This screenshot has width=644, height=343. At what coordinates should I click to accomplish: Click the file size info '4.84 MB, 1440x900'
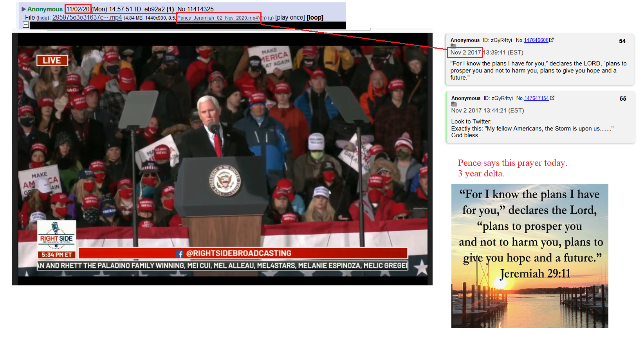145,18
